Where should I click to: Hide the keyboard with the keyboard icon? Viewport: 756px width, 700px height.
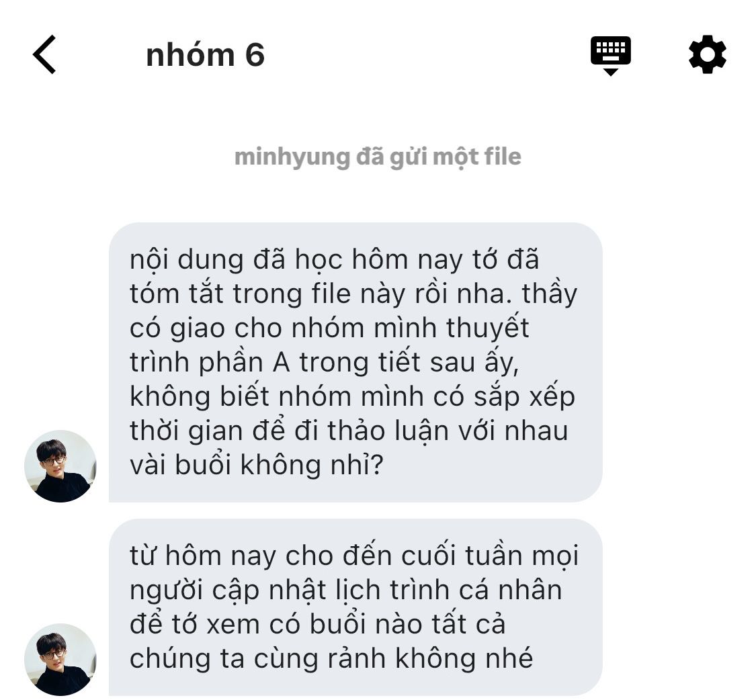pyautogui.click(x=610, y=55)
